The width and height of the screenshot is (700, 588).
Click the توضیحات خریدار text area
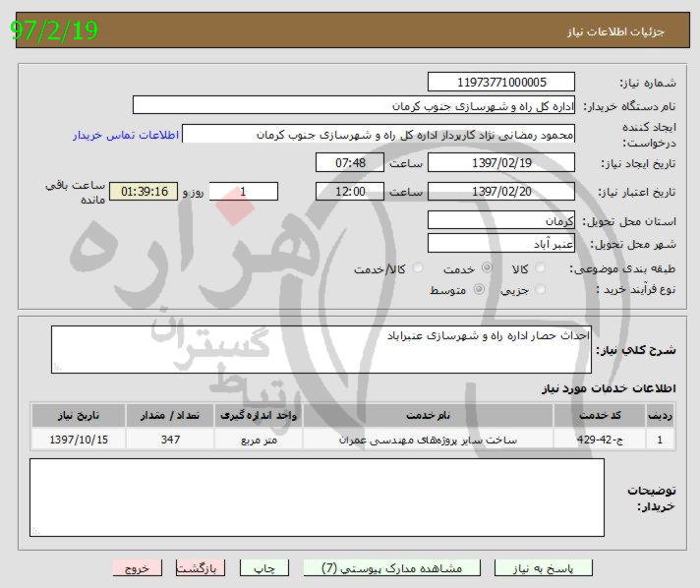pyautogui.click(x=317, y=498)
